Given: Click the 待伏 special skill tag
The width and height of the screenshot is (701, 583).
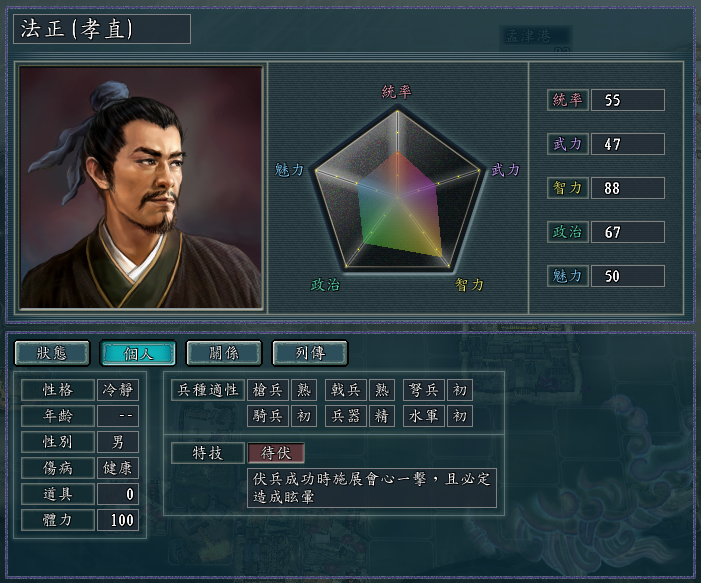Looking at the screenshot, I should [276, 453].
